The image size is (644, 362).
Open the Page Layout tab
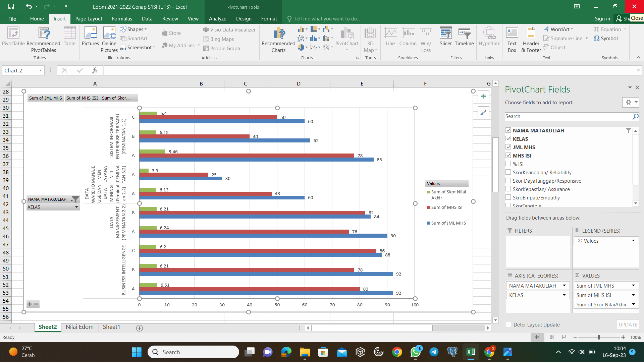pyautogui.click(x=89, y=19)
